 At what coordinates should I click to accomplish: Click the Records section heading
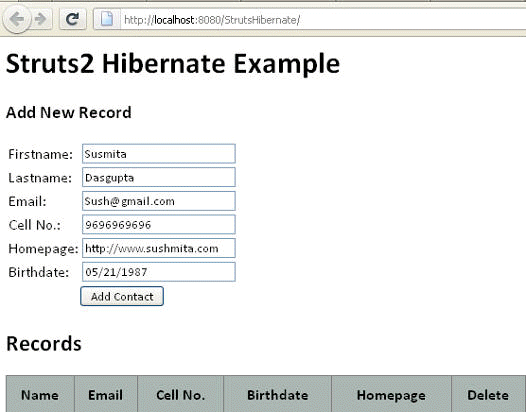click(44, 344)
